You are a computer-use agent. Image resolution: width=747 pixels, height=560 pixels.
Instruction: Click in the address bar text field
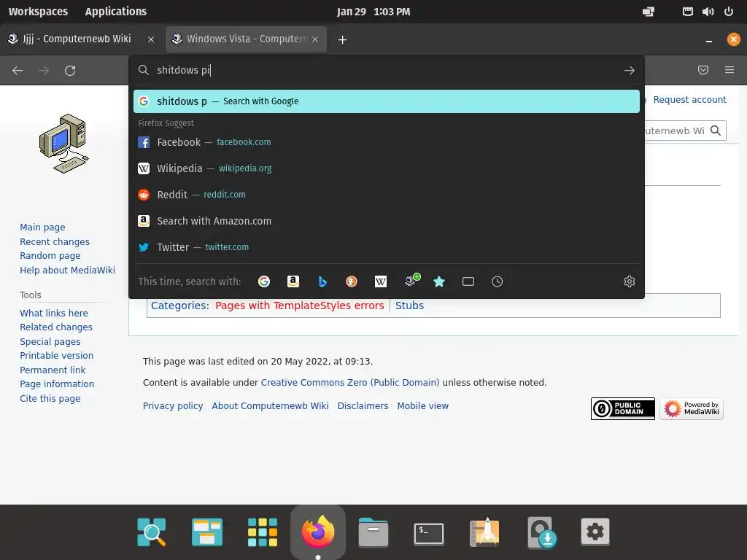[x=386, y=70]
